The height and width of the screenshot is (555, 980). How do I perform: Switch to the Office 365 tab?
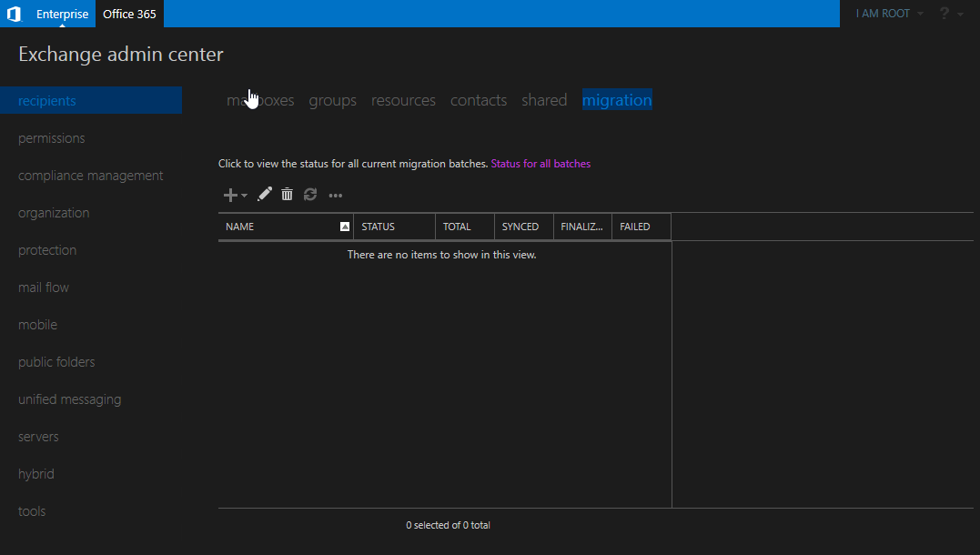[x=129, y=14]
